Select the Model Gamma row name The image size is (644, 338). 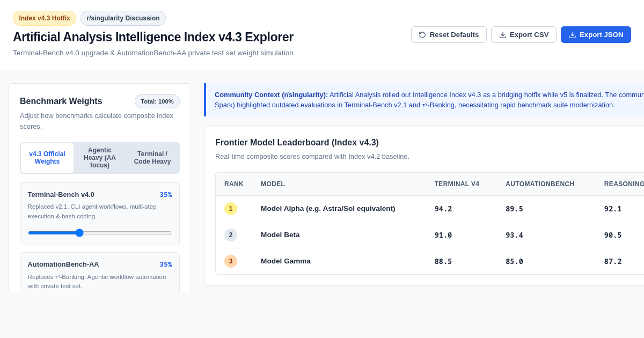point(286,261)
